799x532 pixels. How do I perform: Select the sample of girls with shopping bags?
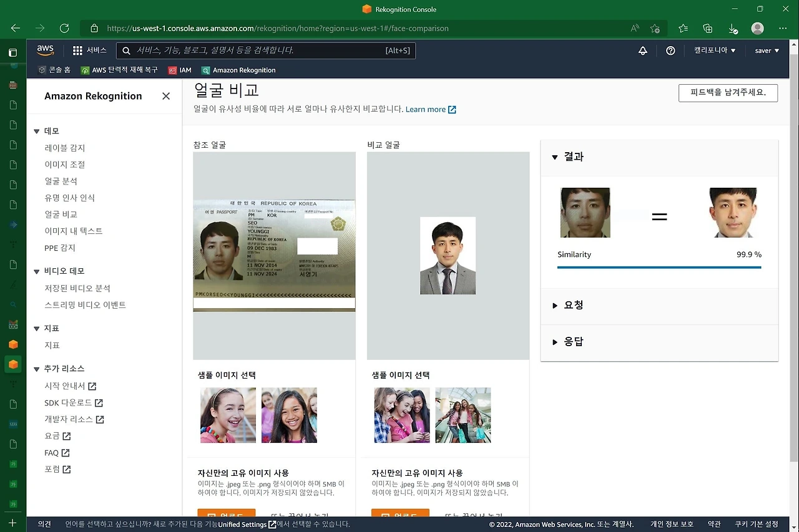[463, 415]
